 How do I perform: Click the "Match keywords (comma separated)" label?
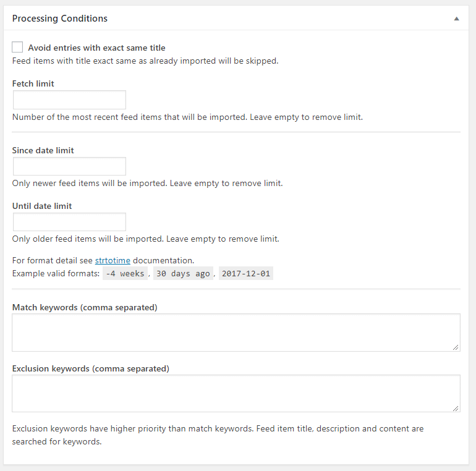click(85, 307)
